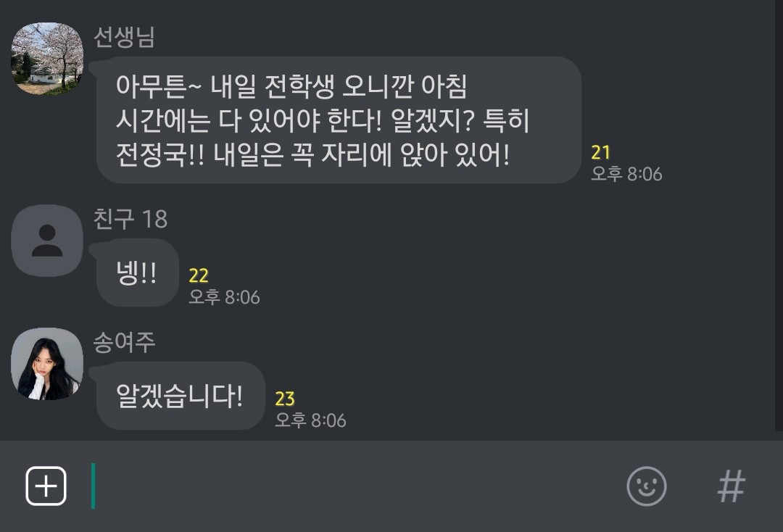Tap the timestamp beside the teacher's message

click(x=626, y=174)
